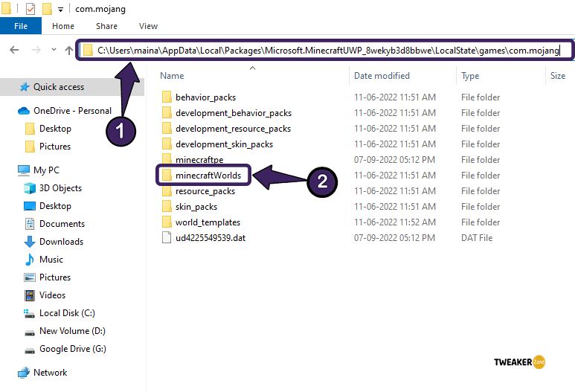Click world_templates date 11-06-2022 11:52 AM
The image size is (575, 392).
pyautogui.click(x=395, y=222)
